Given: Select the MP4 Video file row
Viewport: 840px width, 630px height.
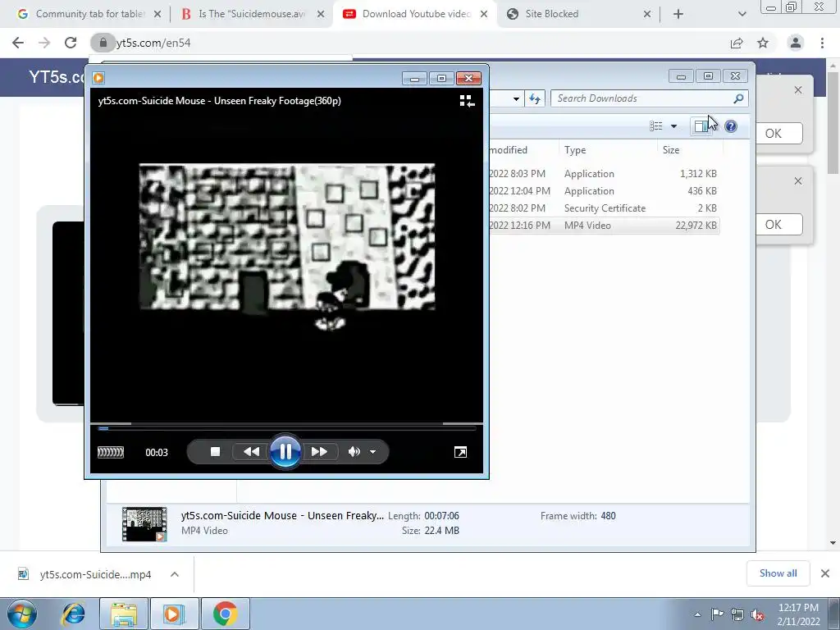Looking at the screenshot, I should [x=604, y=226].
